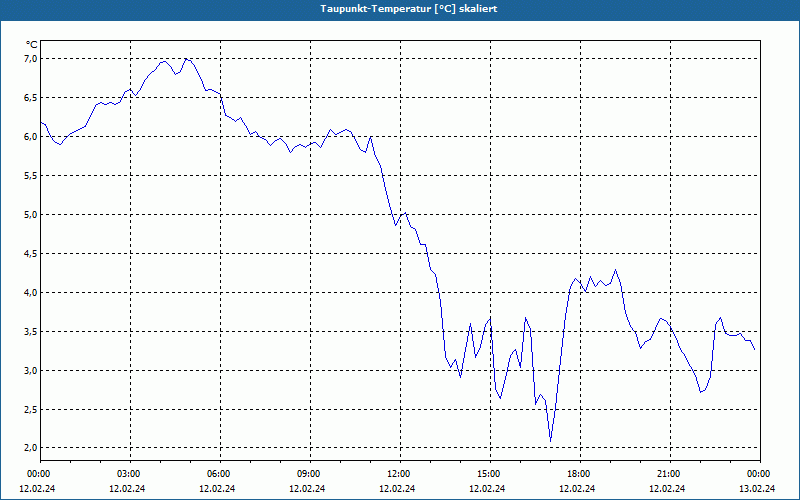800x500 pixels.
Task: Pick the '5,0' y-axis value
Action: [x=31, y=214]
